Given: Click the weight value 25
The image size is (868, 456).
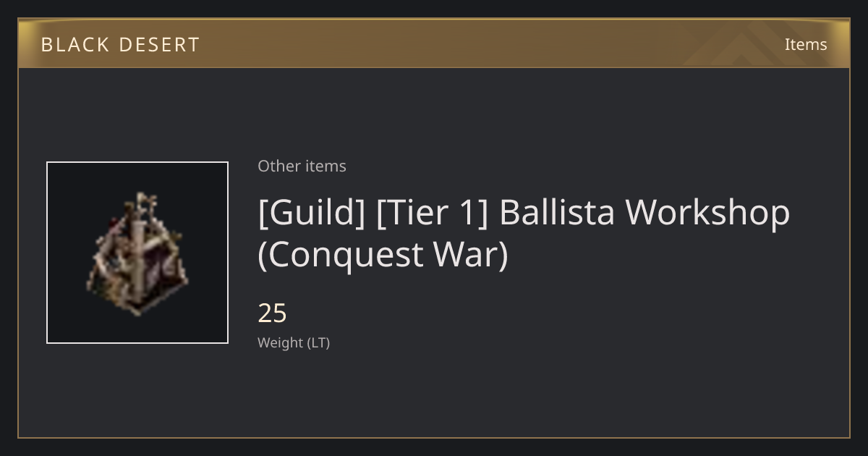Looking at the screenshot, I should (273, 313).
